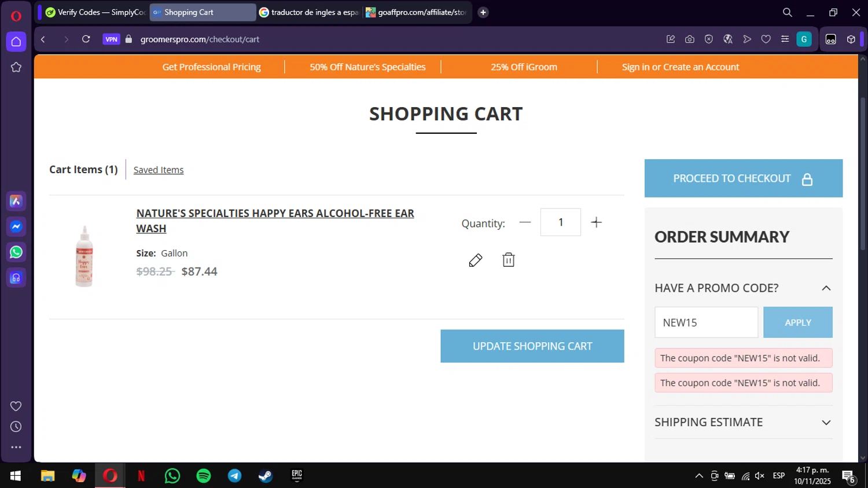The height and width of the screenshot is (488, 868).
Task: Click the Opera menu logo
Action: (x=16, y=16)
